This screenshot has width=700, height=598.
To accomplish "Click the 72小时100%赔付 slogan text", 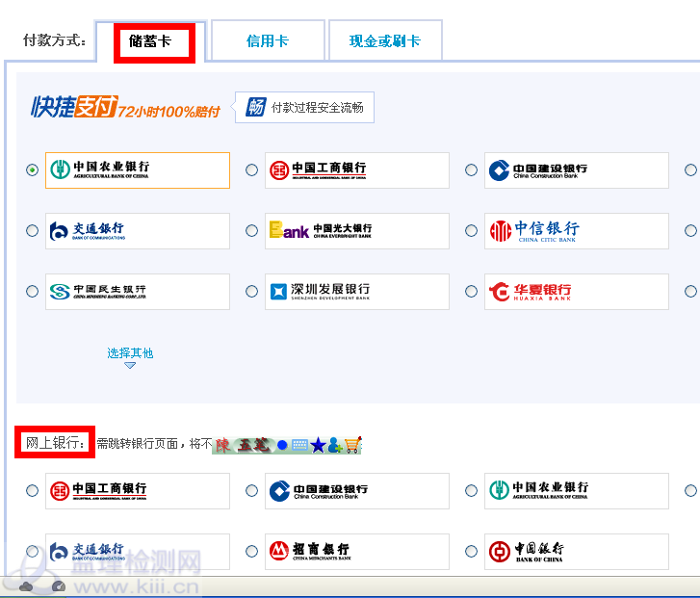I will click(169, 111).
